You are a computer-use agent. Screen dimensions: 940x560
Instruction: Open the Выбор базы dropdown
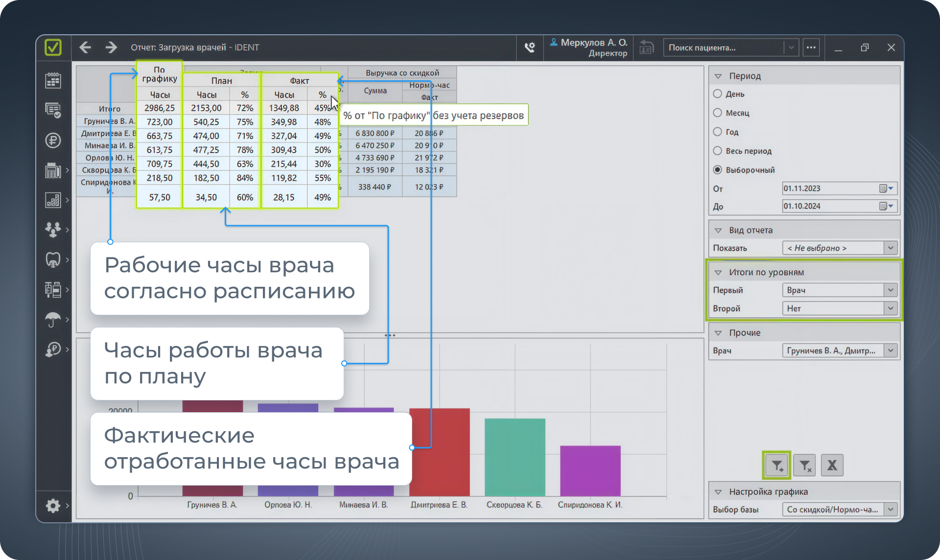[840, 510]
